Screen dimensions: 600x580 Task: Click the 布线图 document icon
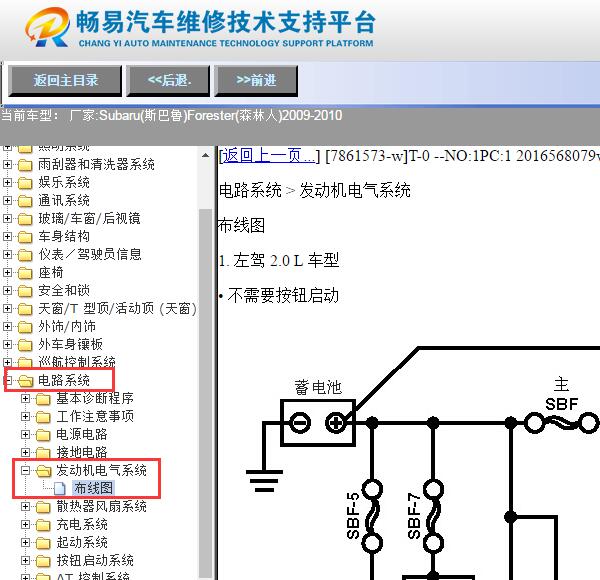click(x=59, y=488)
